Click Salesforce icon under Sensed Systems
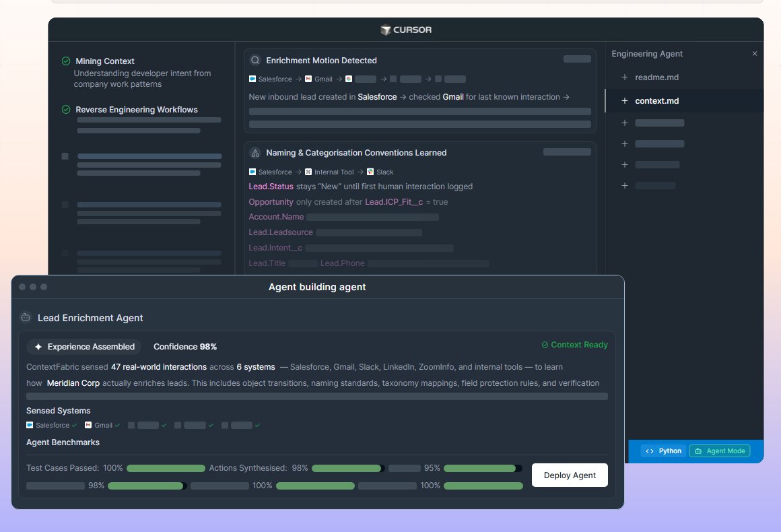 click(x=30, y=425)
